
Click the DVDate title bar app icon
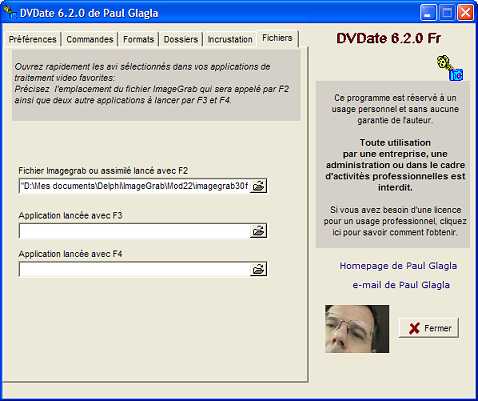point(9,12)
